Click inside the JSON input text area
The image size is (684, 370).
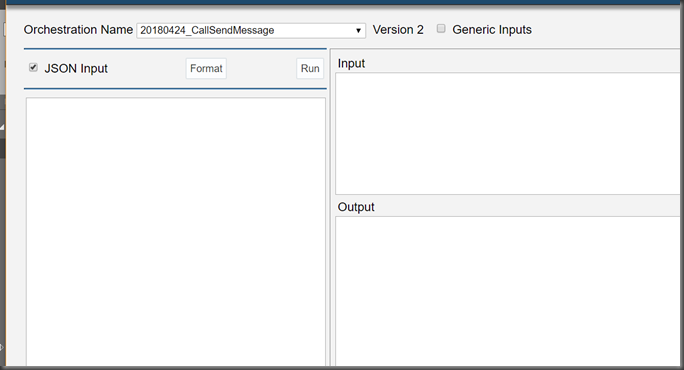(176, 231)
